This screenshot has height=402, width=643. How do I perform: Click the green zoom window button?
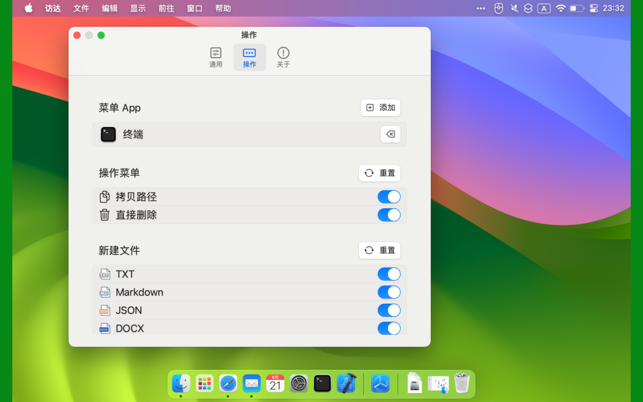tap(101, 35)
